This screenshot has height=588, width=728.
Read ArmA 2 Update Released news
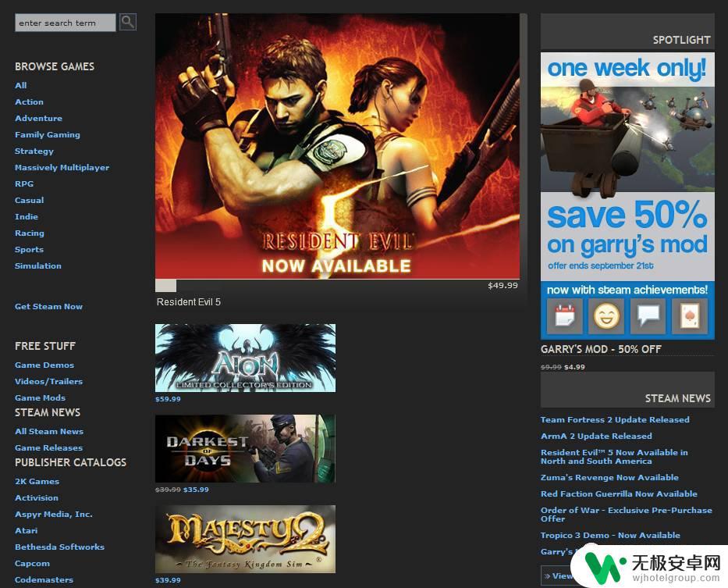(x=597, y=436)
